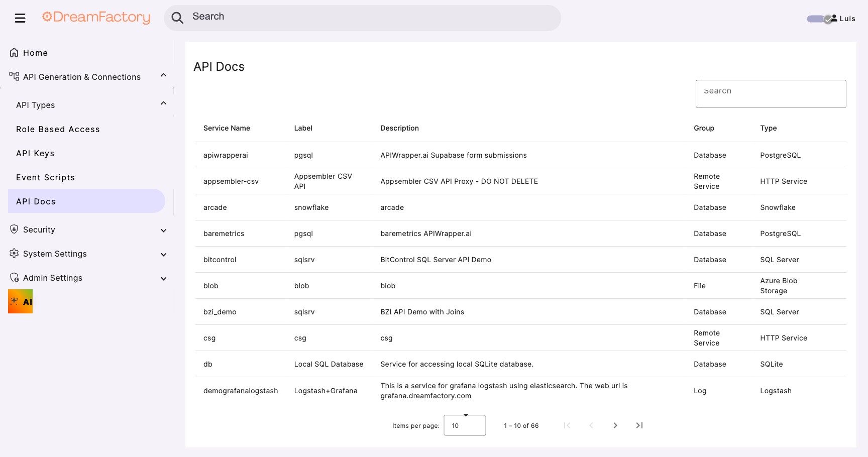868x457 pixels.
Task: Open the items per page dropdown
Action: coord(464,425)
